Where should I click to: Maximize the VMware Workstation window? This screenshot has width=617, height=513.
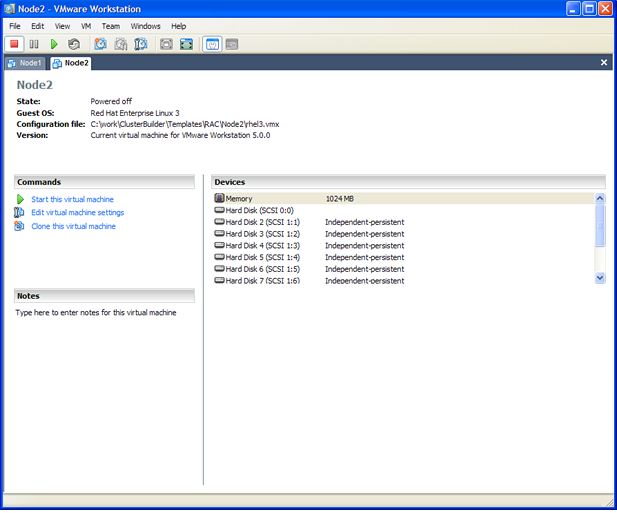(x=589, y=9)
